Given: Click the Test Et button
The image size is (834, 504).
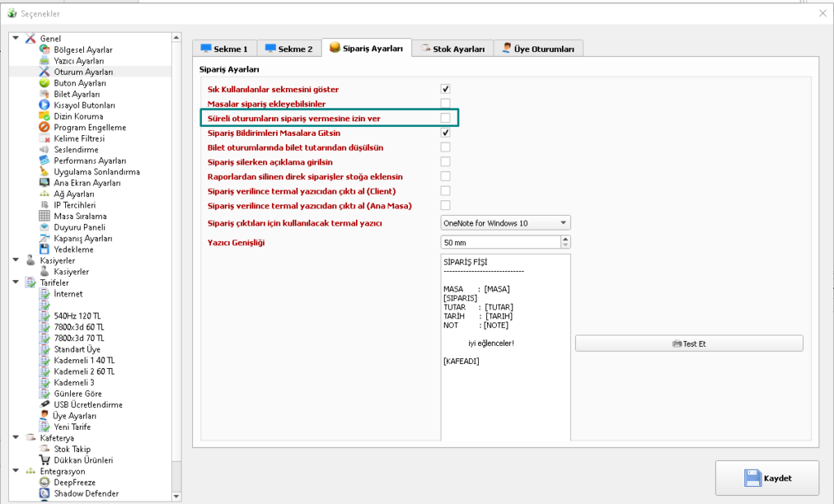Looking at the screenshot, I should [688, 344].
